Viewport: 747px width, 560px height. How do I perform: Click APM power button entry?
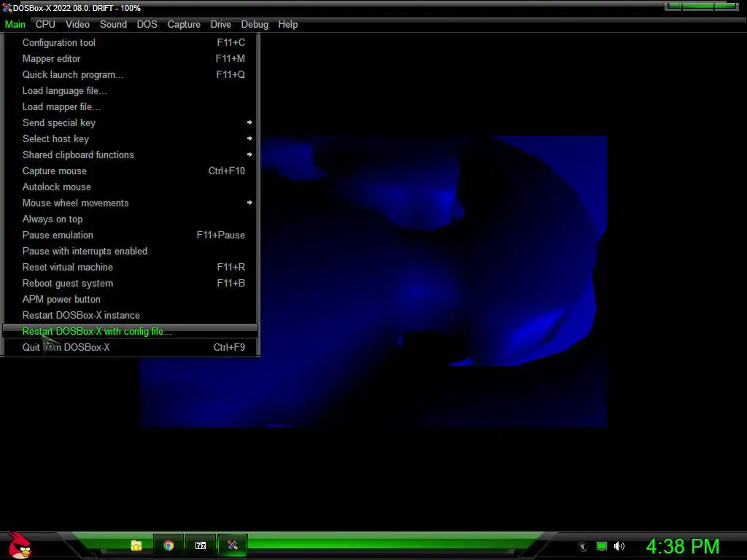(x=130, y=299)
